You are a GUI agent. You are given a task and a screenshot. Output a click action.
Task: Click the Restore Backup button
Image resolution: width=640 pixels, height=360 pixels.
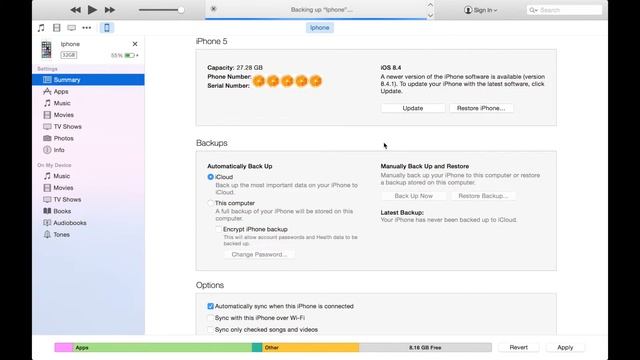click(x=483, y=196)
